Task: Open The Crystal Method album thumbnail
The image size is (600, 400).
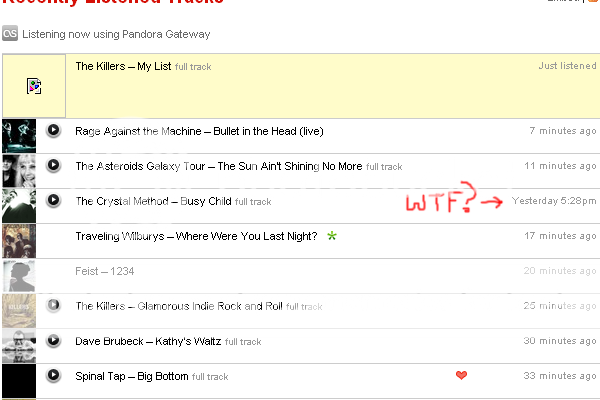Action: 19,206
